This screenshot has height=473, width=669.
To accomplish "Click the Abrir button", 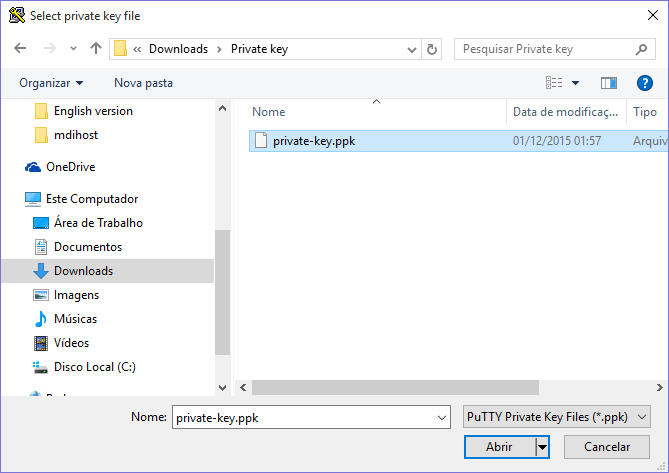I will [x=499, y=447].
